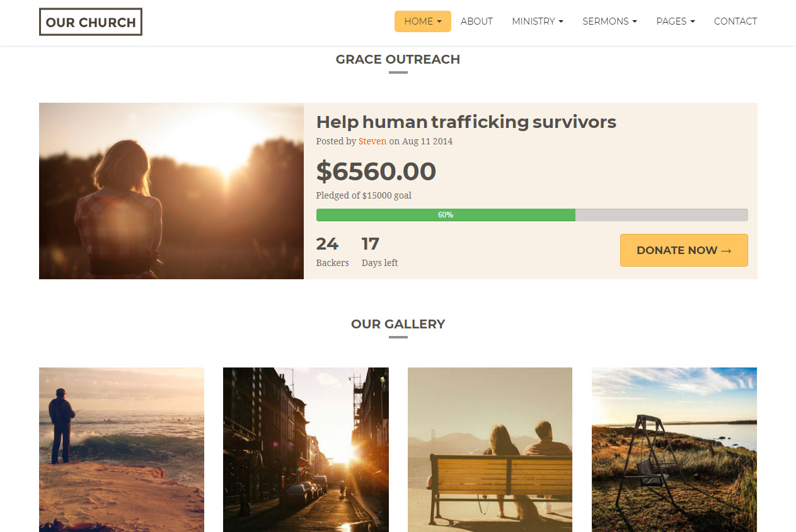The width and height of the screenshot is (796, 532).
Task: Visit author Steven's profile link
Action: point(372,141)
